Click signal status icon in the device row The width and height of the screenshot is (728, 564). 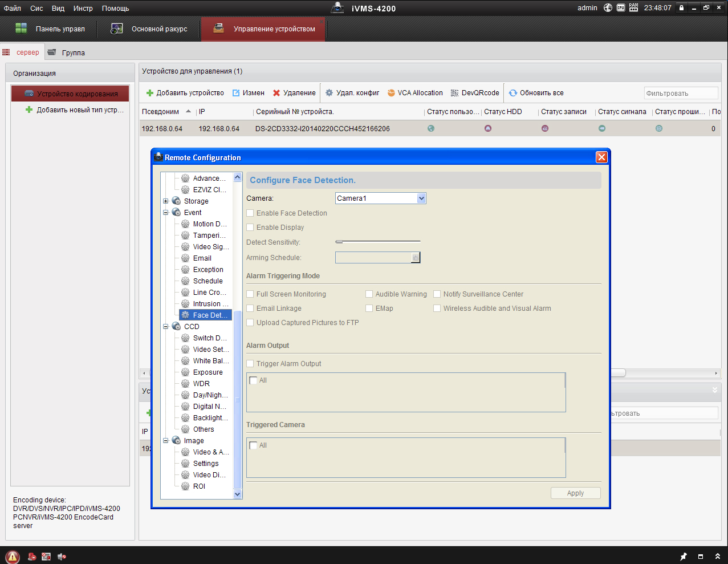(x=602, y=128)
